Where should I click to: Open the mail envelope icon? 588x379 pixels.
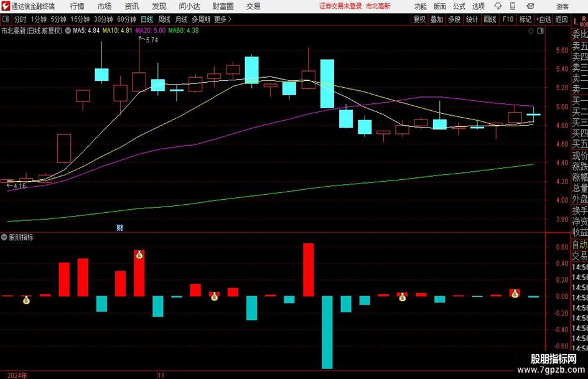coord(530,6)
